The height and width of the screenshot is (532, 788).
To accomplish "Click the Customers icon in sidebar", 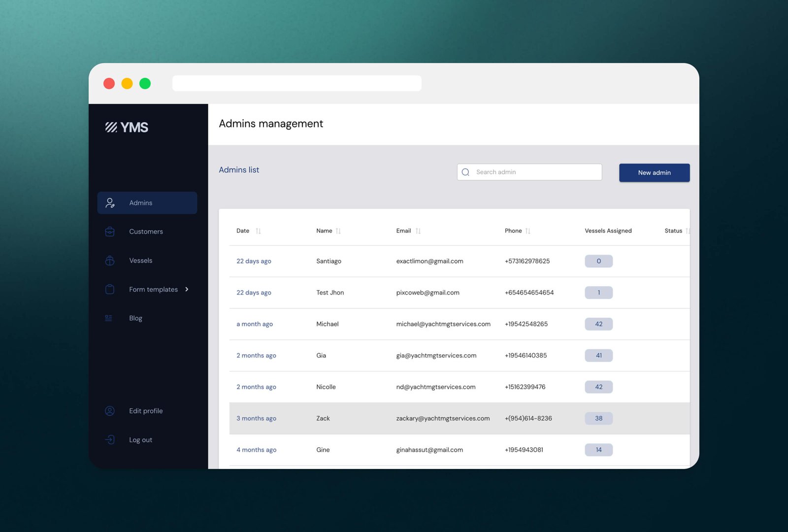I will 110,232.
